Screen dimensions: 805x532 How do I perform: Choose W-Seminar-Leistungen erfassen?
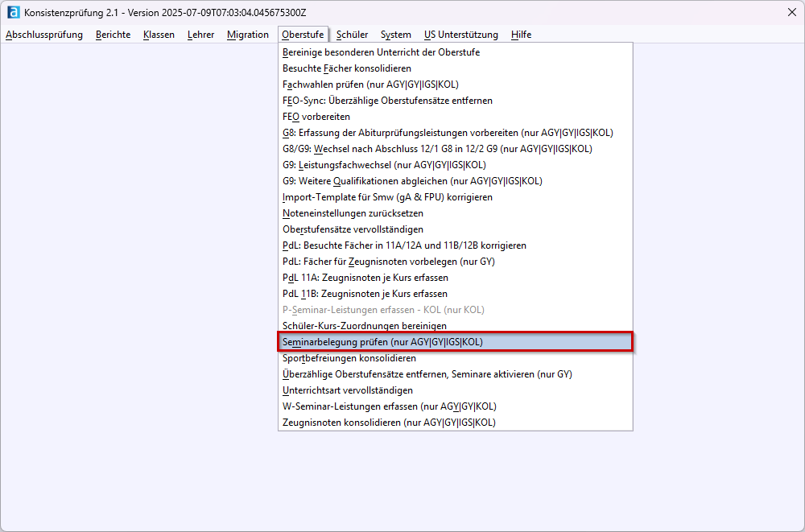[456, 406]
